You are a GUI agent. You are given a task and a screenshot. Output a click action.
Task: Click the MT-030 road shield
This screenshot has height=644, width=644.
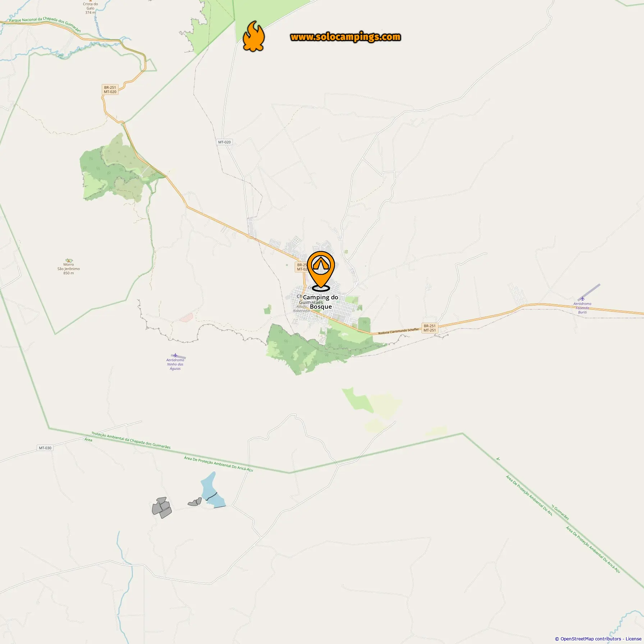pyautogui.click(x=45, y=448)
